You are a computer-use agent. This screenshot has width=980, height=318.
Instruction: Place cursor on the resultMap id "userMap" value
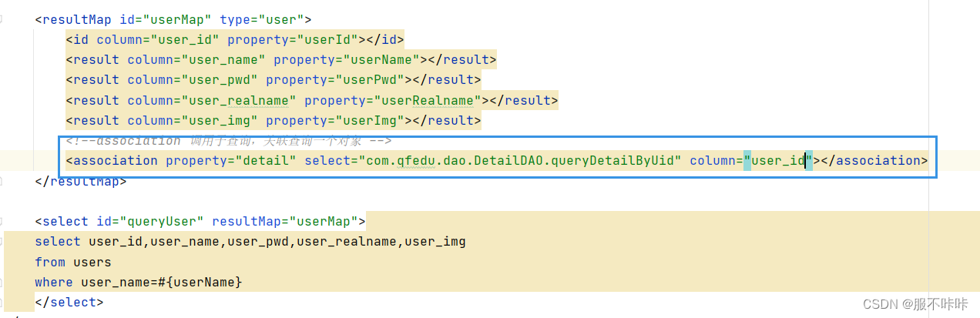(x=177, y=19)
